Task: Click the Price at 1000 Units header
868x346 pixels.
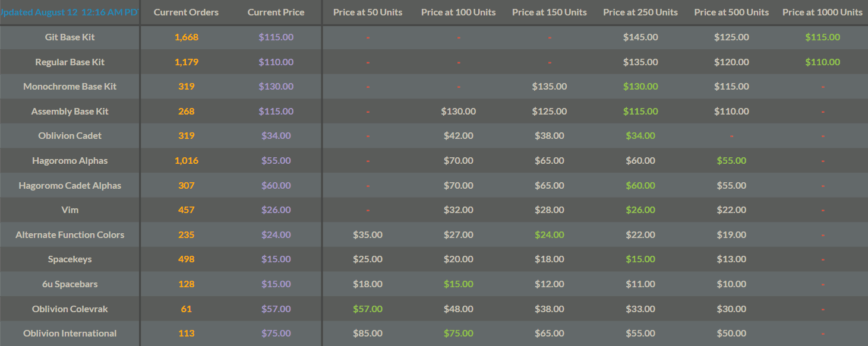Action: click(x=822, y=12)
